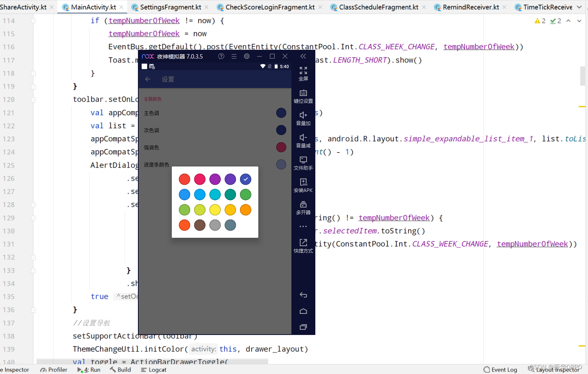Screen dimensions: 588x374
Task: Select the blue-grey color swatch
Action: [230, 225]
